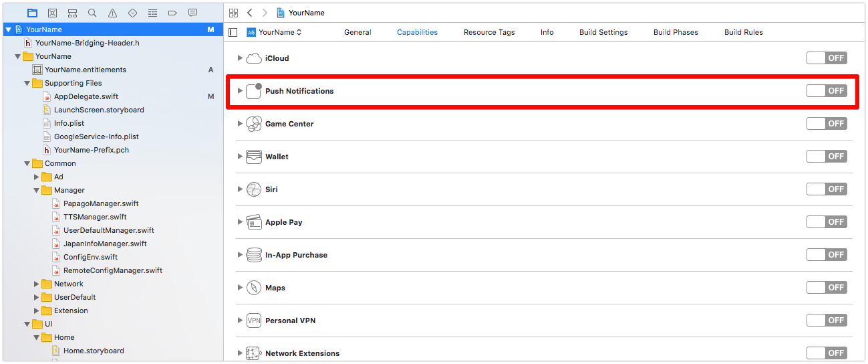
Task: Open the Report navigator speech-bubble icon
Action: click(x=192, y=13)
